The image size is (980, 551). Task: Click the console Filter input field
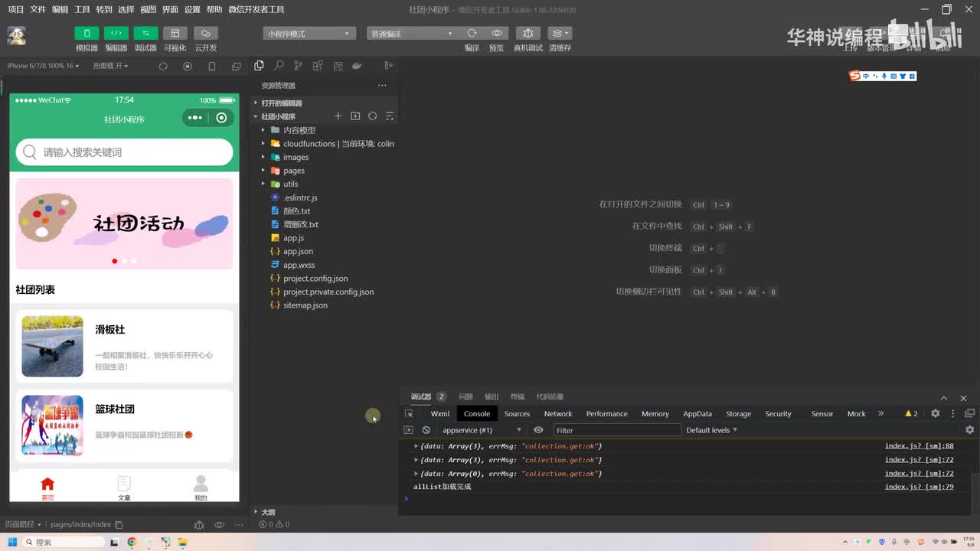(617, 430)
